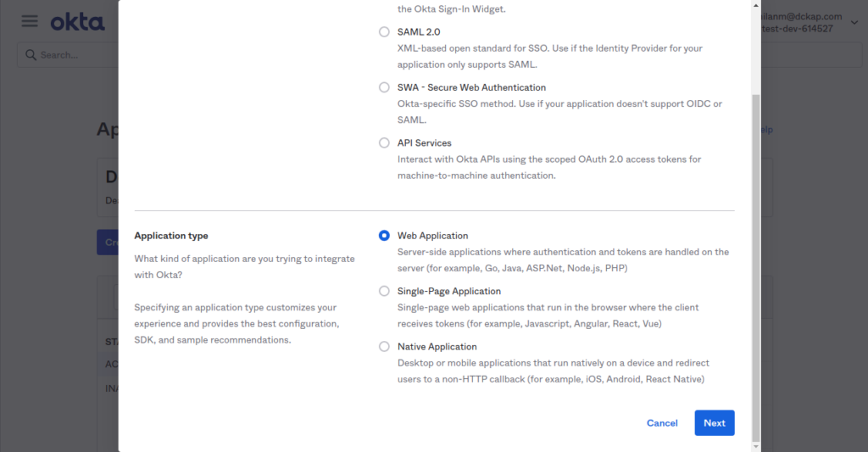Image resolution: width=868 pixels, height=452 pixels.
Task: Expand the user account dropdown chevron
Action: click(854, 22)
